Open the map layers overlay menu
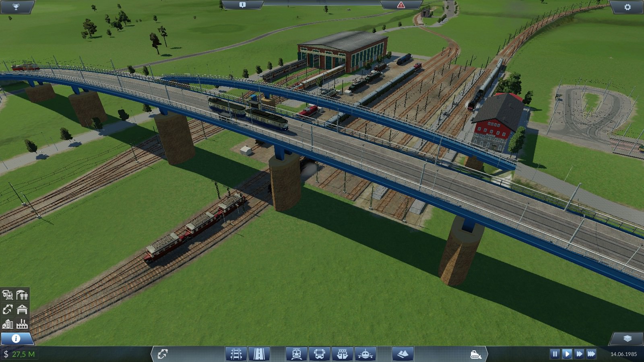 click(x=627, y=338)
